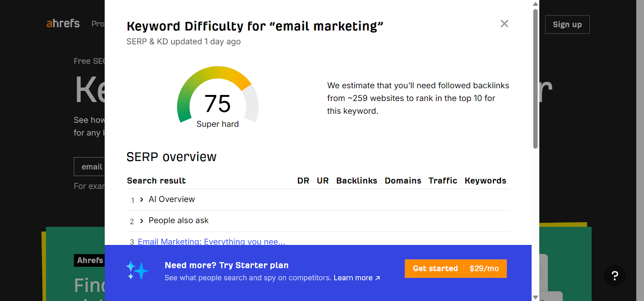The width and height of the screenshot is (644, 301).
Task: Click the $29/mo price label
Action: [x=483, y=268]
